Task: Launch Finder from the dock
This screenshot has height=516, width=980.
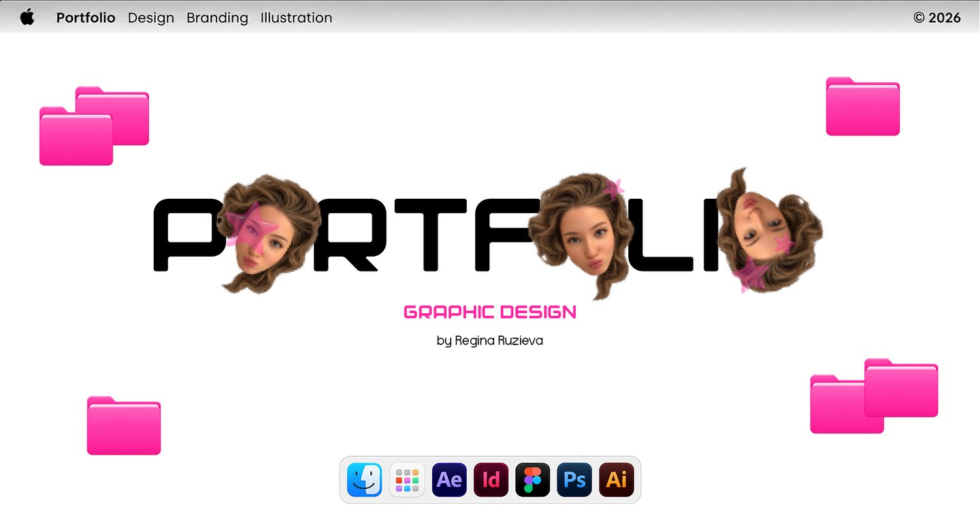Action: tap(365, 480)
